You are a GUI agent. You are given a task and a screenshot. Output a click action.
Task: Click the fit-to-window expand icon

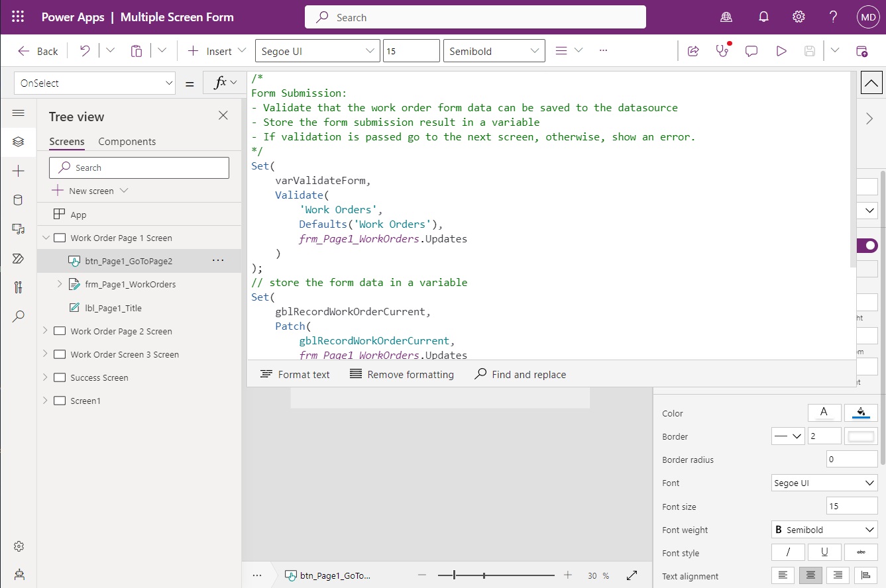point(632,575)
